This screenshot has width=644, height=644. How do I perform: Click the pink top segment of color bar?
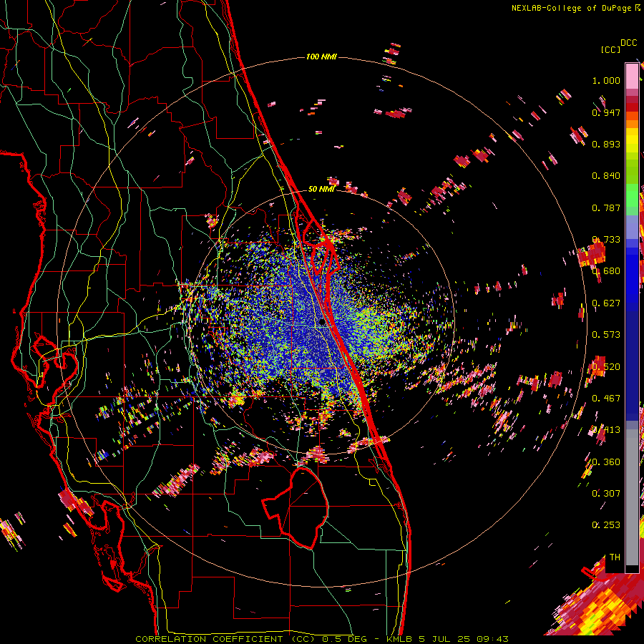(x=632, y=76)
